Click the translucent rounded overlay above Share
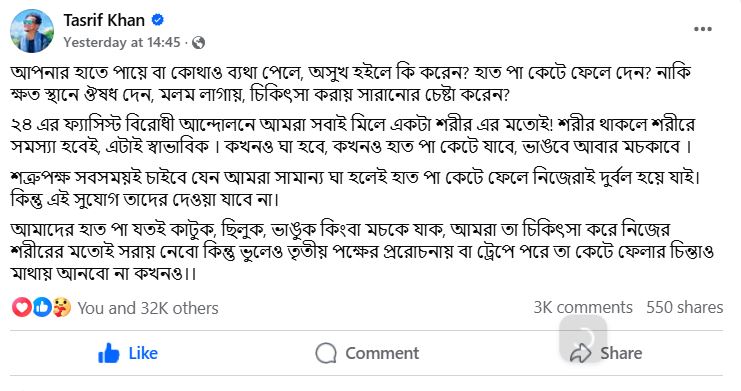741x391 pixels. pos(583,338)
